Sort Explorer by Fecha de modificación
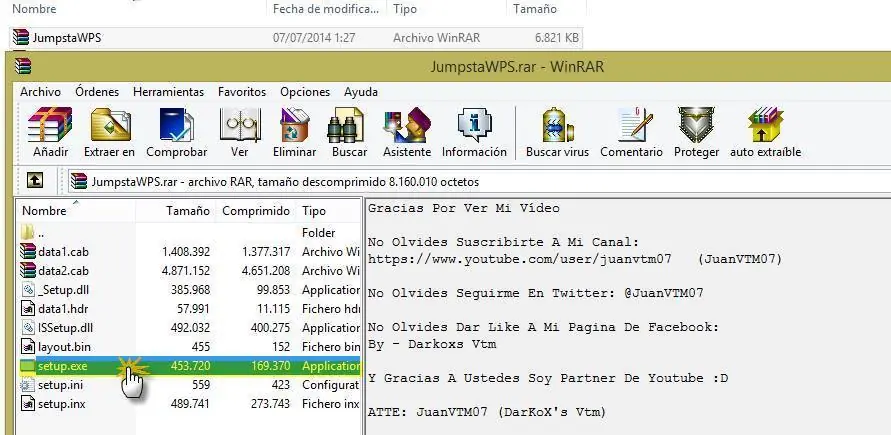The width and height of the screenshot is (891, 435). coord(326,9)
